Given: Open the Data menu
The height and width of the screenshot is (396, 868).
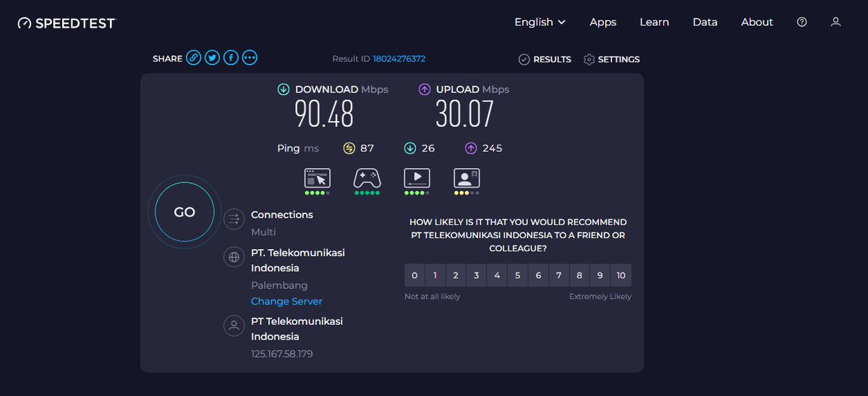Looking at the screenshot, I should 705,22.
